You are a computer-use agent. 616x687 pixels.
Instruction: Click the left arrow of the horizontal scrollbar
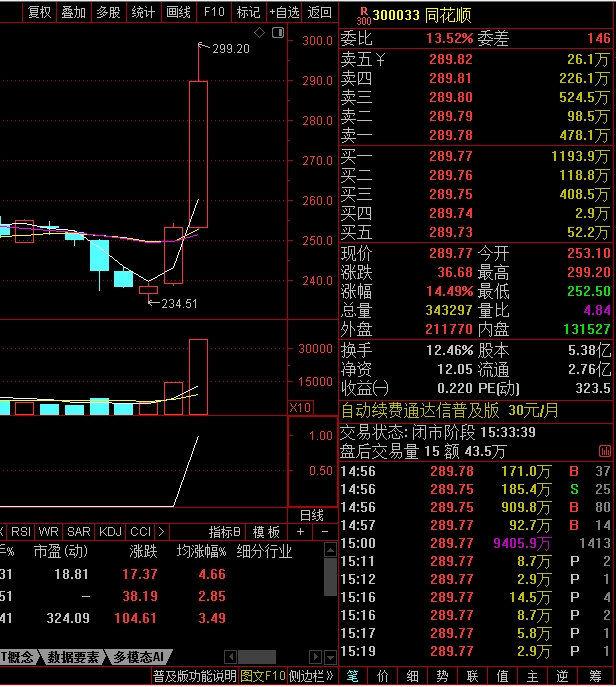(230, 657)
